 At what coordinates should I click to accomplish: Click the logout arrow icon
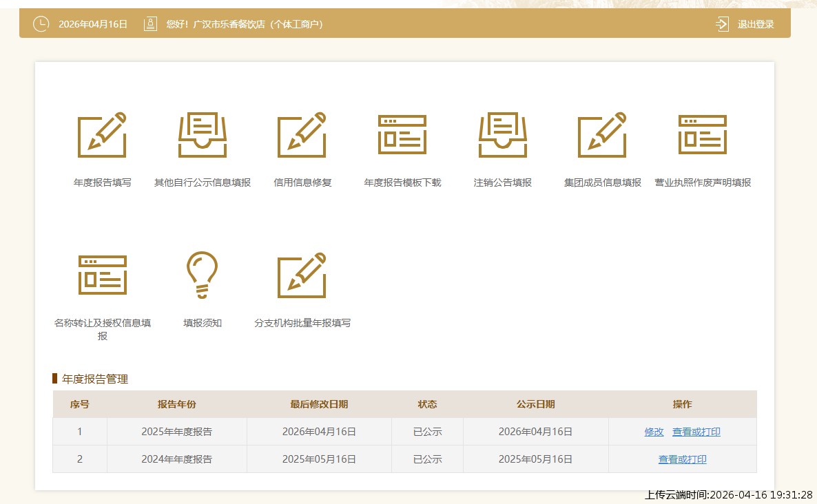click(x=722, y=24)
